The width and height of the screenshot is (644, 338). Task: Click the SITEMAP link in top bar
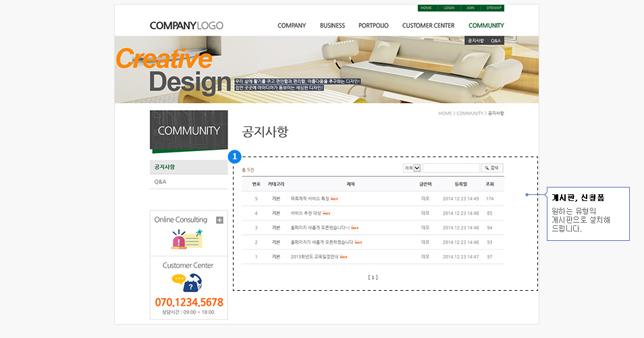click(x=493, y=8)
